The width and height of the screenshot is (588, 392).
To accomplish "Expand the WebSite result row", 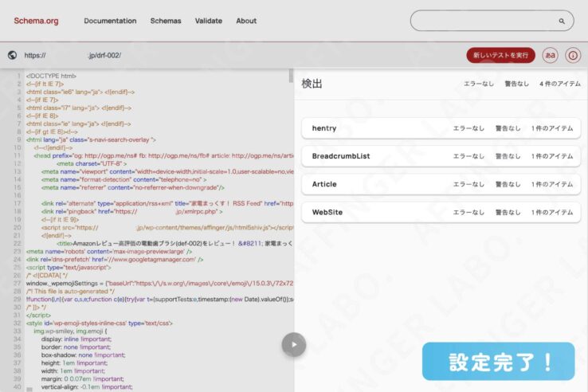I will click(441, 212).
